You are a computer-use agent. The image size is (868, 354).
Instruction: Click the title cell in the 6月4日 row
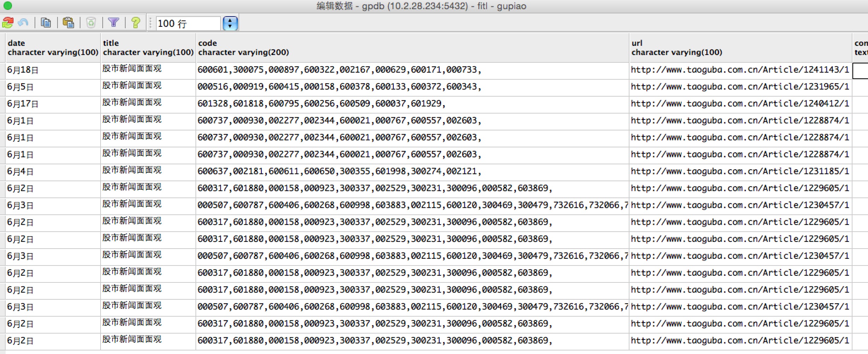click(148, 172)
